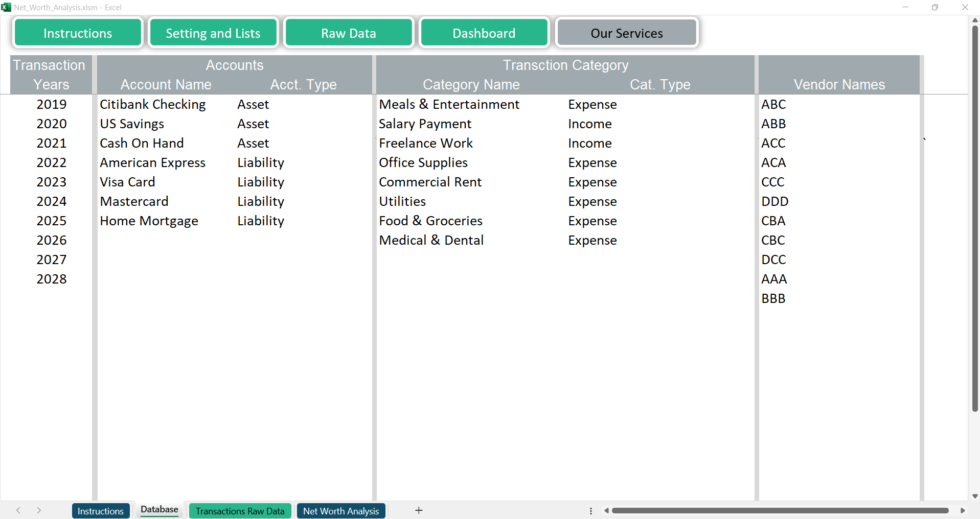Switch to Transactions Raw Data sheet tab

click(x=240, y=511)
